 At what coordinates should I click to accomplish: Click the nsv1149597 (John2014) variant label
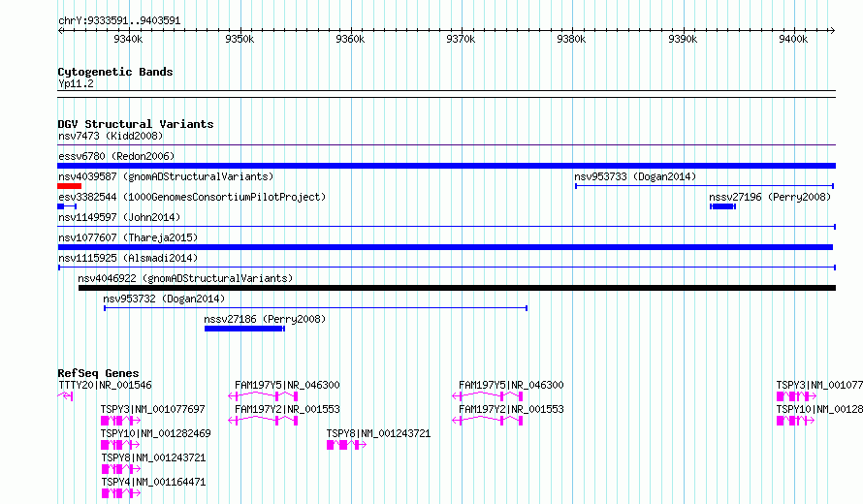[x=119, y=217]
